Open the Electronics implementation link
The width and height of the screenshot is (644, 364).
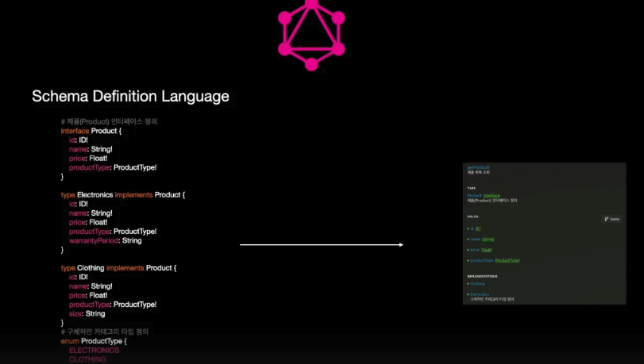[480, 295]
